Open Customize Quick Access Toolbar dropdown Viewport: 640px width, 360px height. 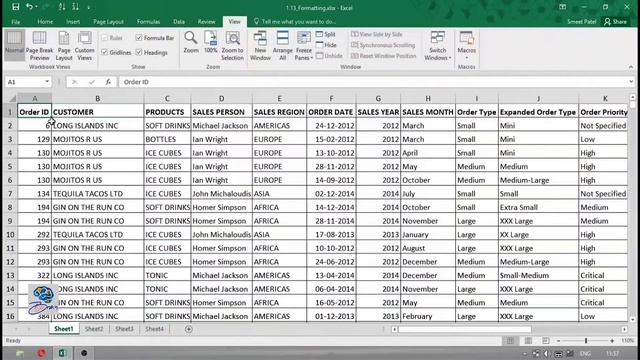click(89, 7)
